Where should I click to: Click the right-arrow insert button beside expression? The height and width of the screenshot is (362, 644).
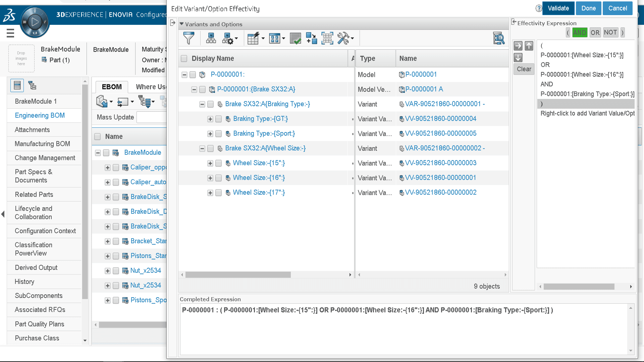518,46
